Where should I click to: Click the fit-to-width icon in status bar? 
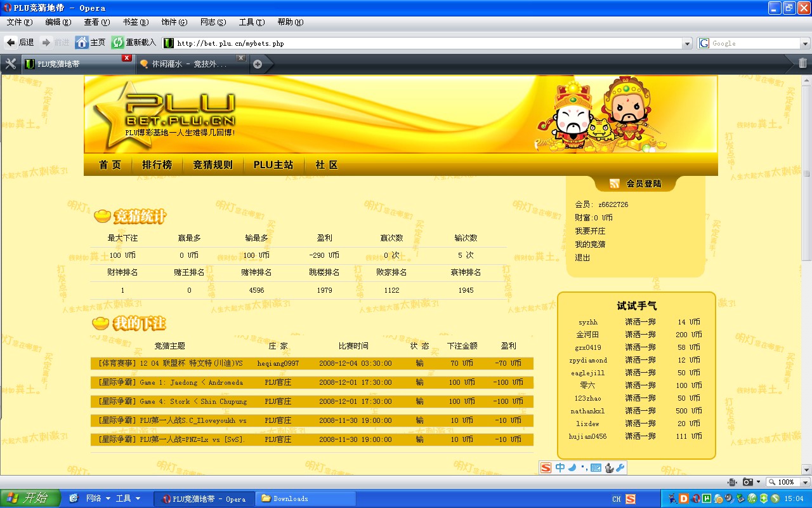(733, 482)
